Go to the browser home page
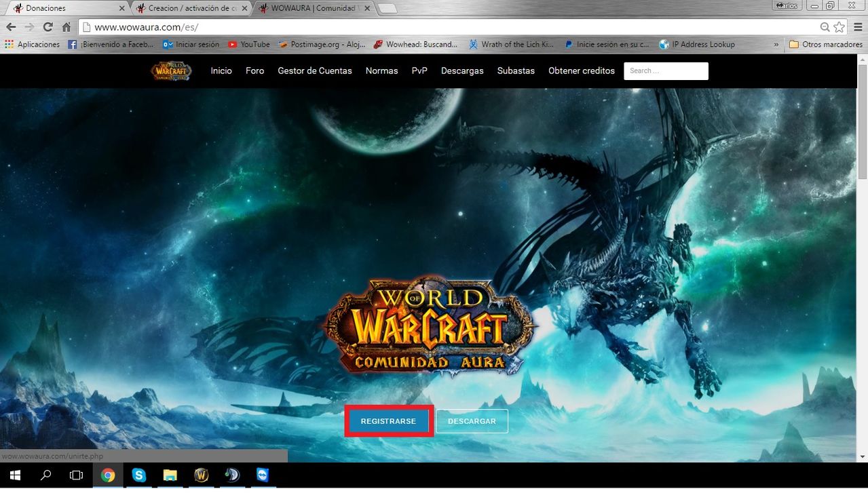Viewport: 868px width, 493px height. click(66, 27)
